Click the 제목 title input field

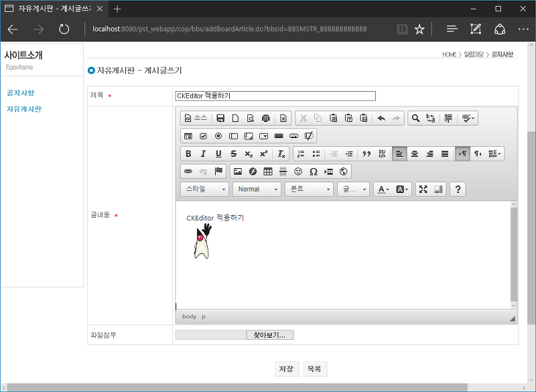(275, 96)
